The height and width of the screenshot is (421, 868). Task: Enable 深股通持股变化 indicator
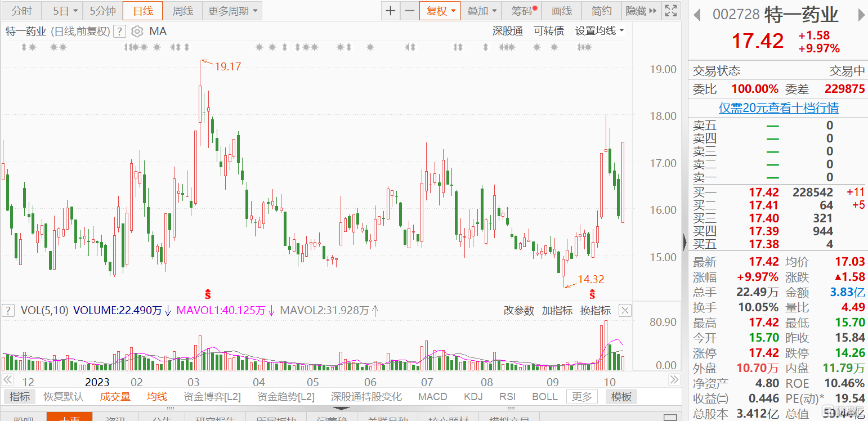(366, 397)
